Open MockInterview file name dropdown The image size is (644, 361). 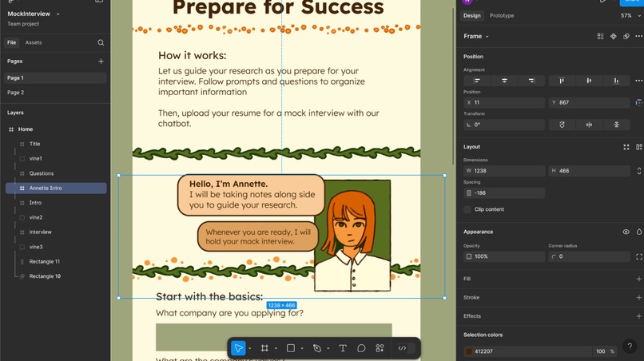pyautogui.click(x=58, y=14)
